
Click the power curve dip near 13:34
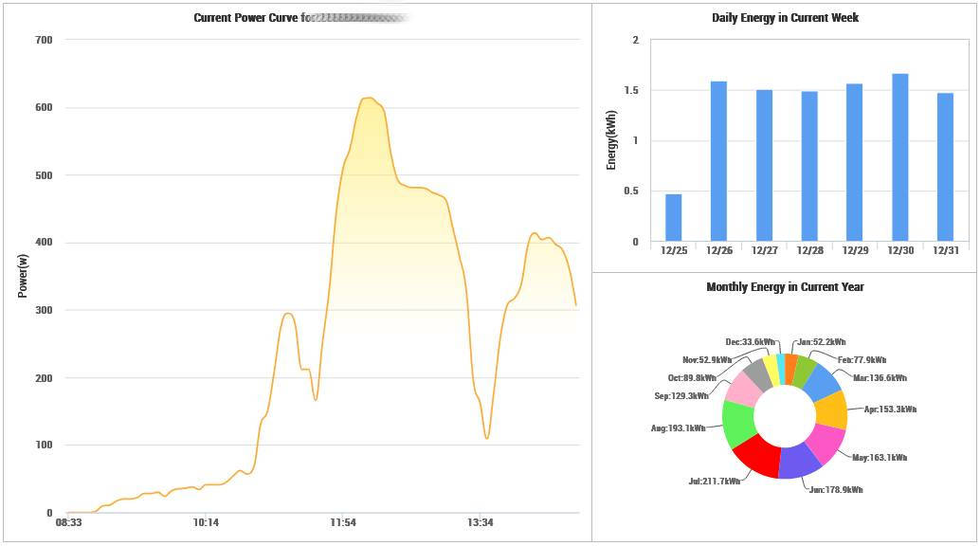coord(486,438)
